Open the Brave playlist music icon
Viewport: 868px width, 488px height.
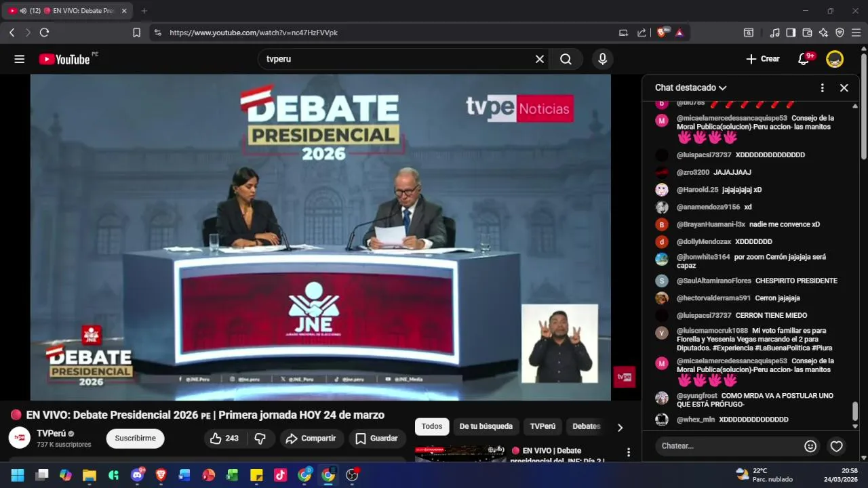(x=774, y=33)
